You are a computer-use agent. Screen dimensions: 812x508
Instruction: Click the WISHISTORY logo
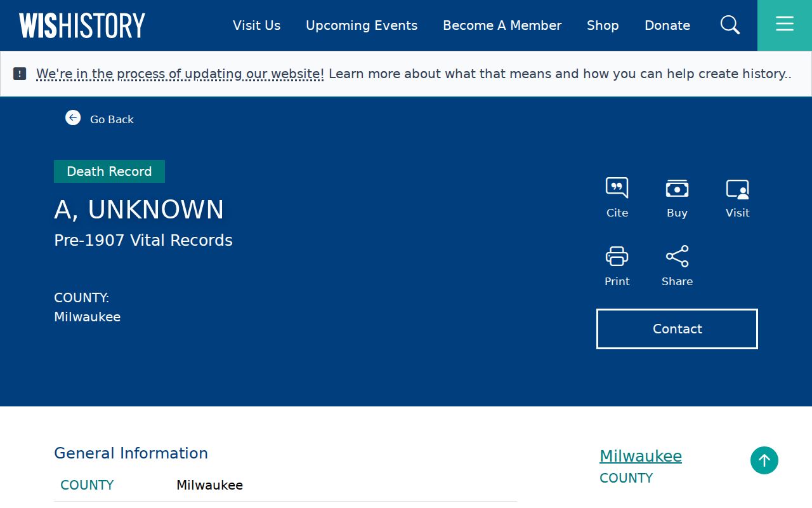pos(82,25)
